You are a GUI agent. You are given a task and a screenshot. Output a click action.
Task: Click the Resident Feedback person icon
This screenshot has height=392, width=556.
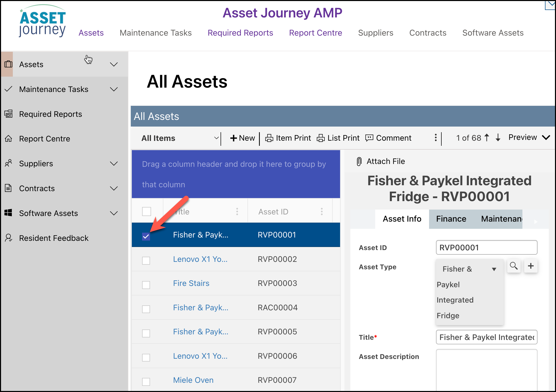(x=8, y=238)
